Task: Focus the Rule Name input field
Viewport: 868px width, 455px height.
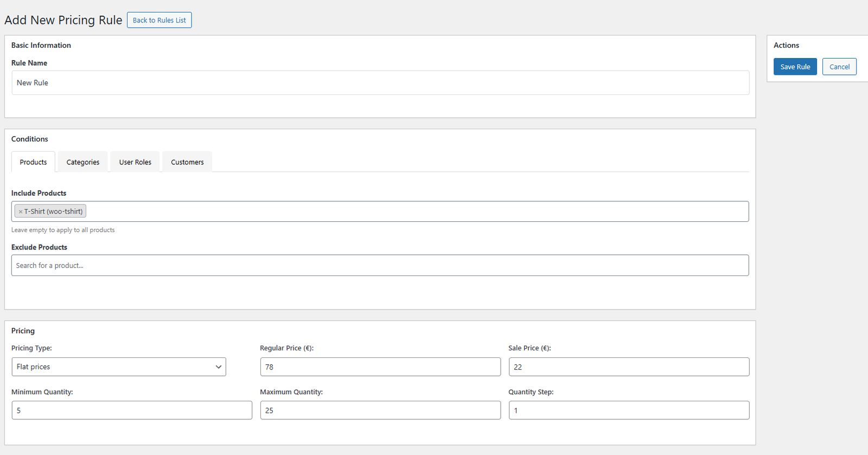Action: click(x=380, y=82)
